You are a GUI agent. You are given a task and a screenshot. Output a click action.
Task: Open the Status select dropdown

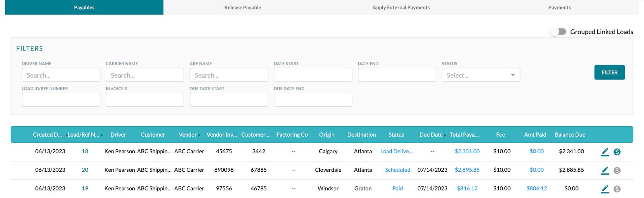click(x=481, y=75)
